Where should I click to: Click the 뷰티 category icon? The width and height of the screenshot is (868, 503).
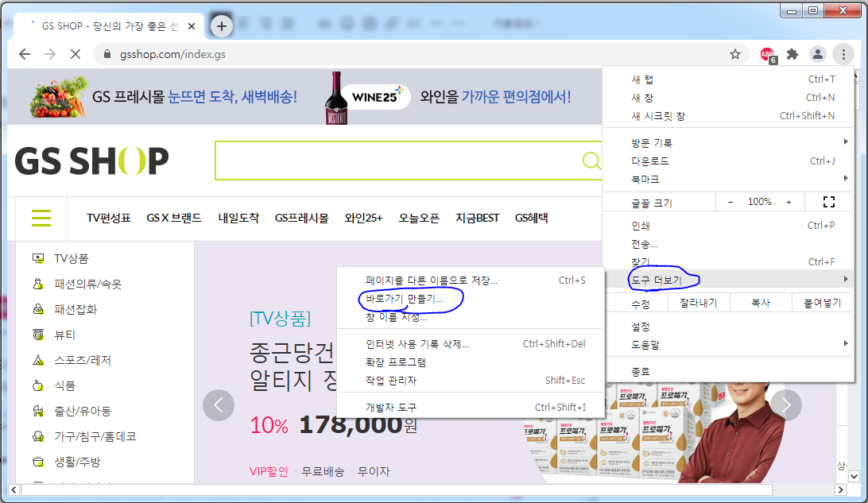pos(38,335)
